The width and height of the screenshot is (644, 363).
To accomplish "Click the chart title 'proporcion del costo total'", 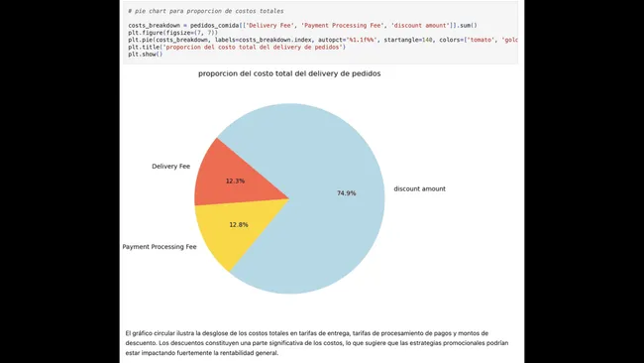I will pos(289,73).
